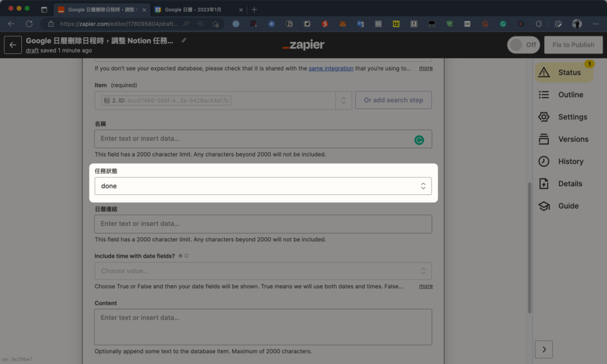Click the Item field with ID 4cc07466

pyautogui.click(x=215, y=100)
